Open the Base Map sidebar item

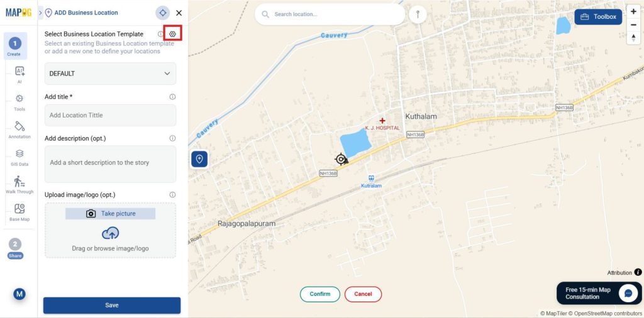pos(19,212)
